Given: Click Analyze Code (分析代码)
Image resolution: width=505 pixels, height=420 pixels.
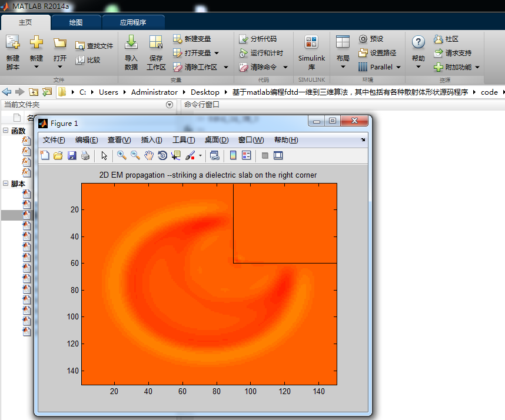Looking at the screenshot, I should coord(258,39).
